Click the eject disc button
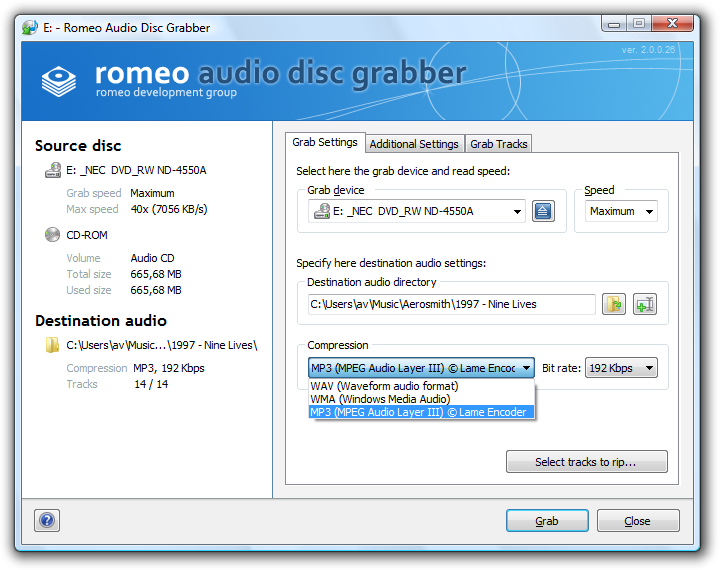This screenshot has width=720, height=570. (543, 211)
